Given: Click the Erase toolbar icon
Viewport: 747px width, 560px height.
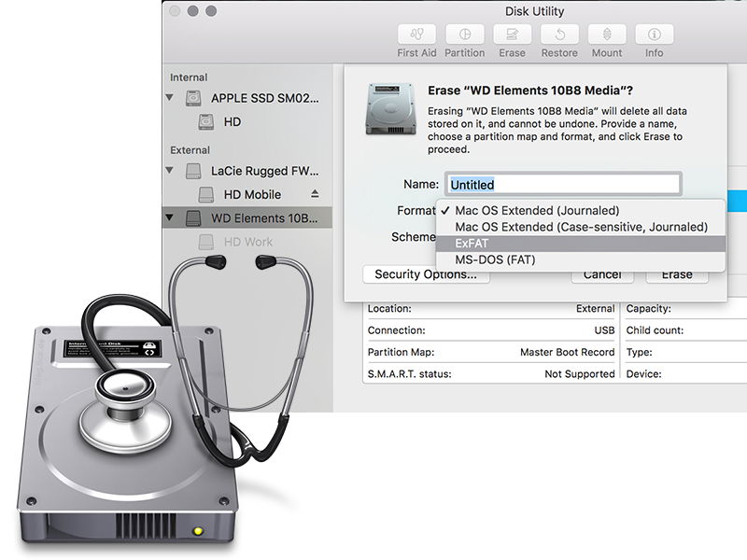Looking at the screenshot, I should [512, 35].
